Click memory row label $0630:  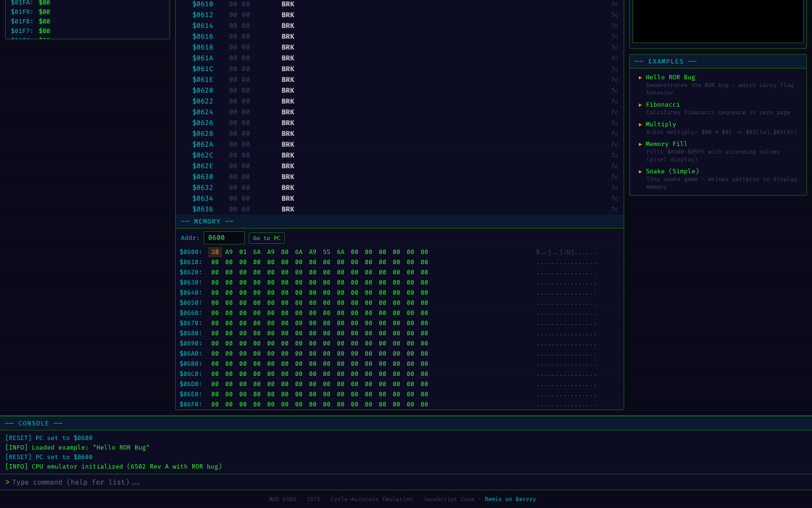[x=191, y=283]
